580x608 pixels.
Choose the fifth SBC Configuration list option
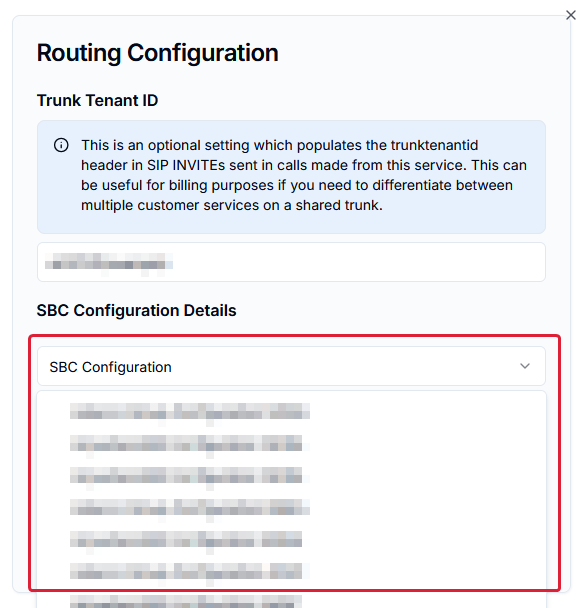click(186, 539)
